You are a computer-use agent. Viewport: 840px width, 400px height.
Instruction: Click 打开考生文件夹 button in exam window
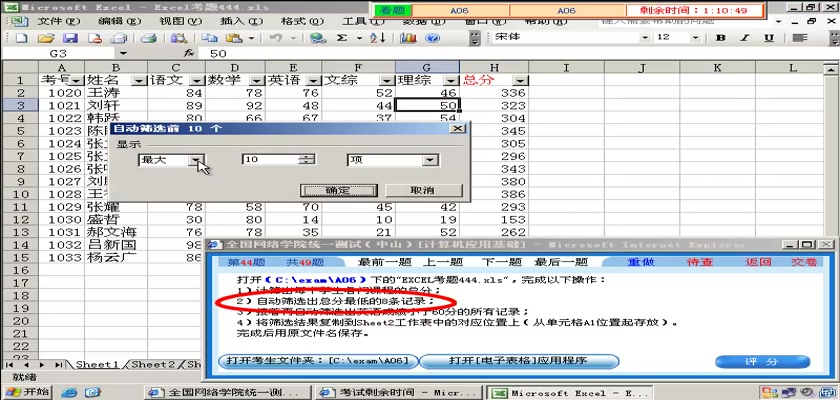[x=318, y=361]
